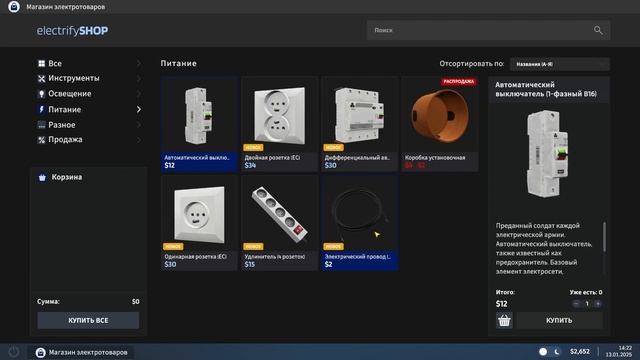Click the $12 total price in detail panel

501,304
